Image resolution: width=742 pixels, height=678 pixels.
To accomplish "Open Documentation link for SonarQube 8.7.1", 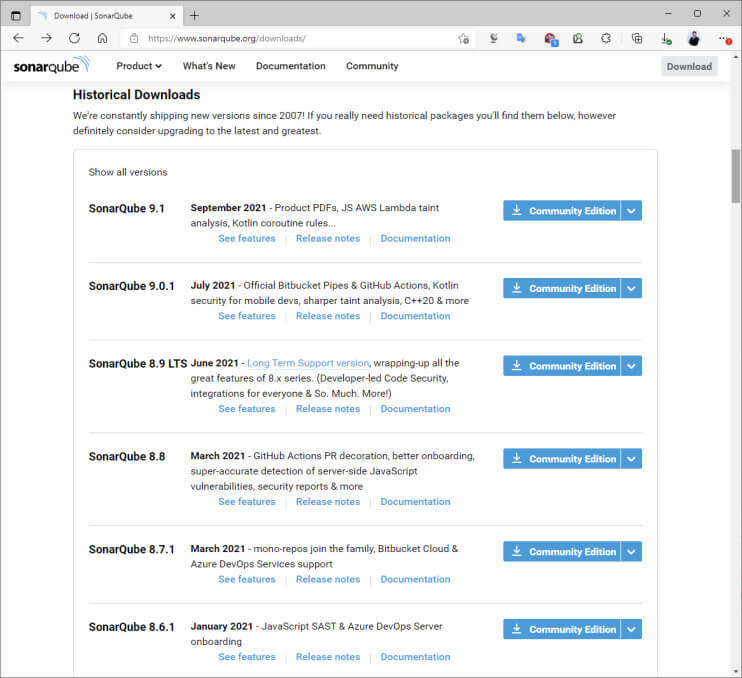I will point(415,579).
